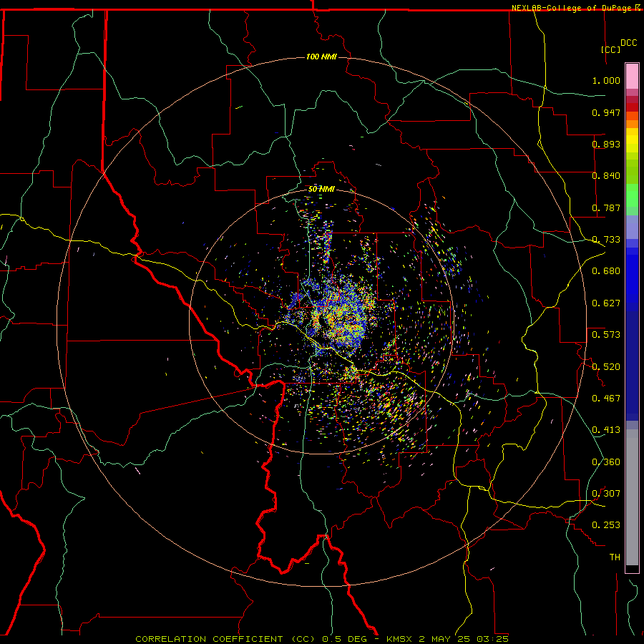
Task: Click the 0.840 legend value
Action: (x=606, y=176)
